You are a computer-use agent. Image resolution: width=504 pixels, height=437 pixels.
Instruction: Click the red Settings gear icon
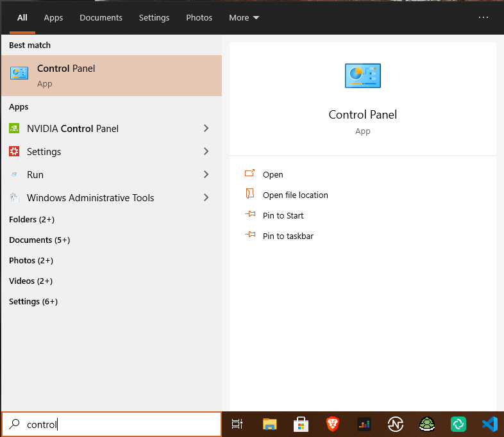click(x=14, y=151)
